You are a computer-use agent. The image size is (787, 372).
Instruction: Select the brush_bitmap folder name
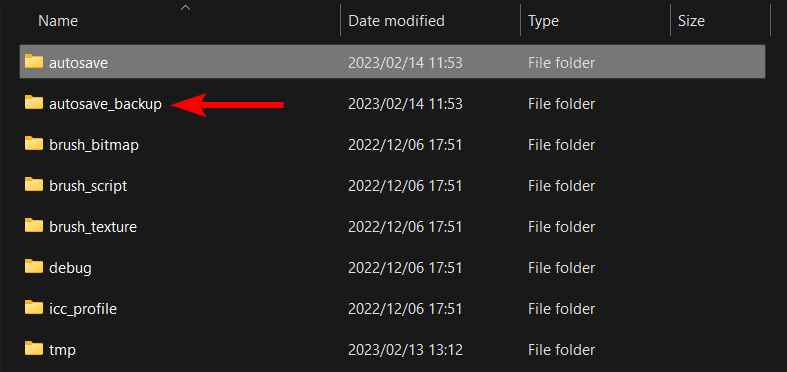94,145
